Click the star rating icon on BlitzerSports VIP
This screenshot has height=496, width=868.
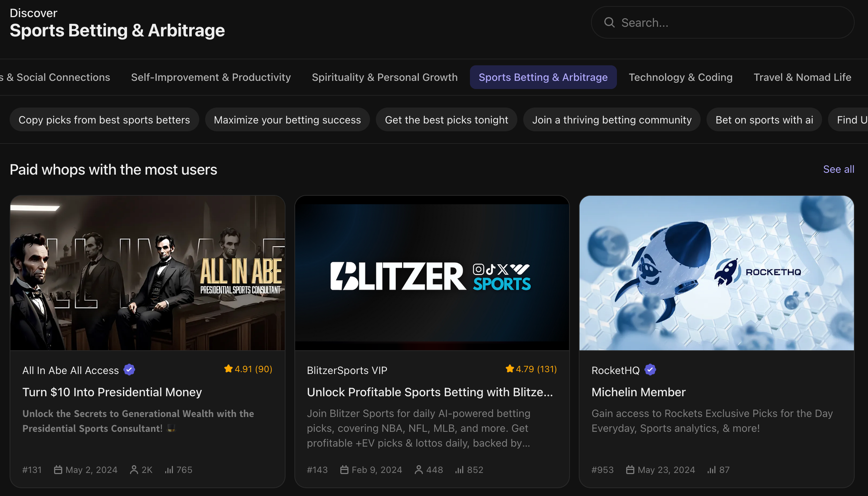tap(509, 369)
